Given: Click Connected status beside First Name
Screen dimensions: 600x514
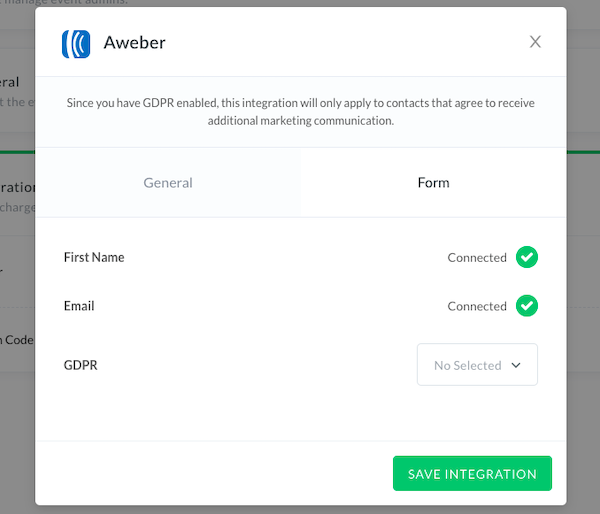Looking at the screenshot, I should click(x=477, y=258).
